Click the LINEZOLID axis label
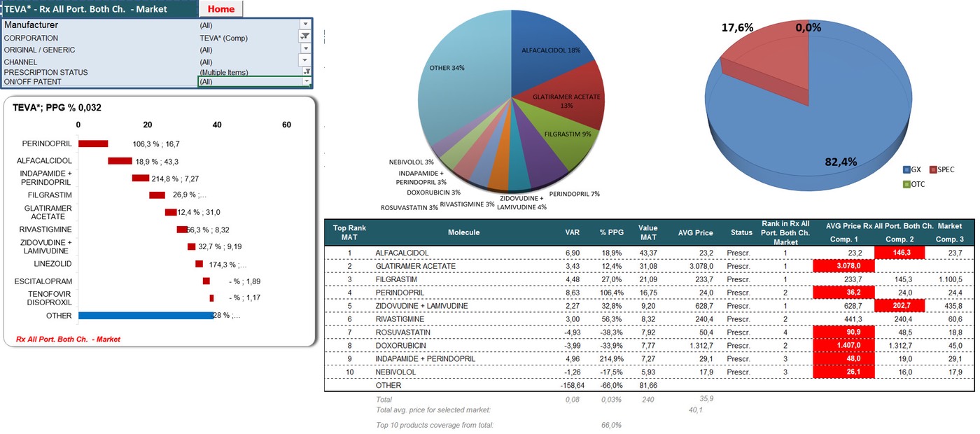This screenshot has height=434, width=980. [x=52, y=264]
